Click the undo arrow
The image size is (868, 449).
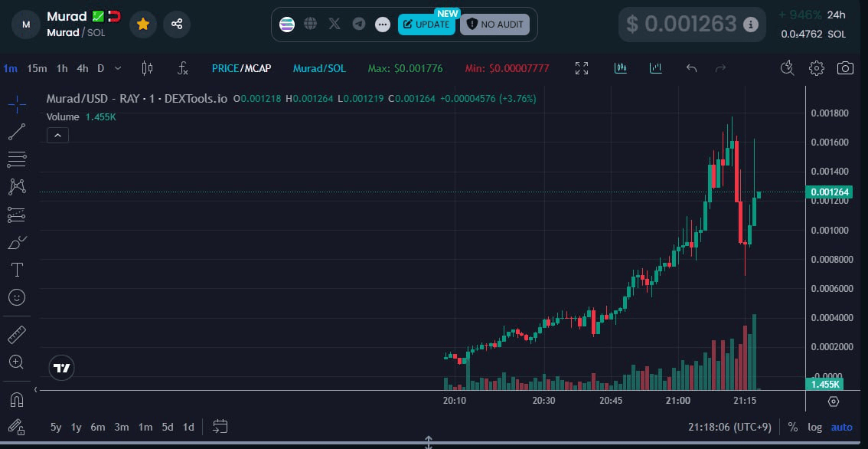click(691, 68)
